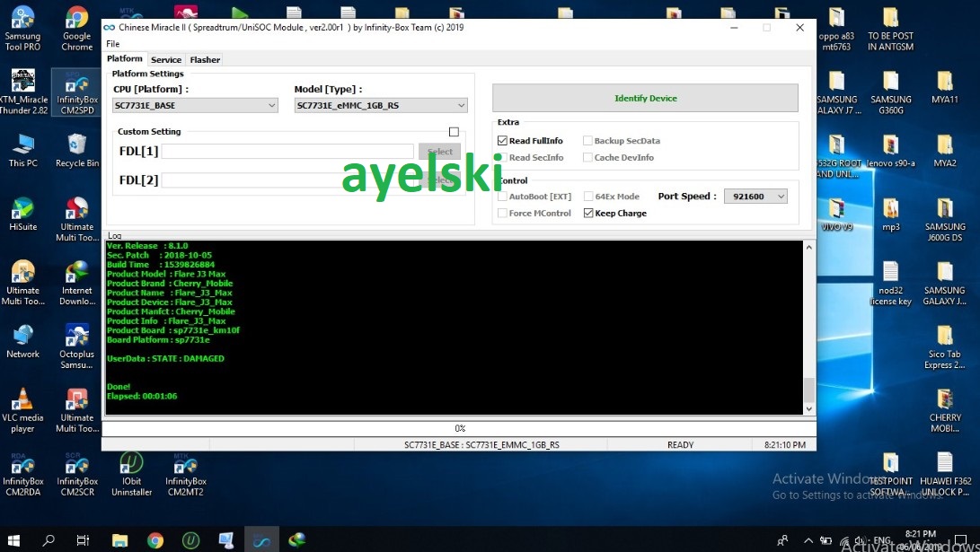Launch HiSuite desktop shortcut
The image size is (980, 552).
pos(23,215)
